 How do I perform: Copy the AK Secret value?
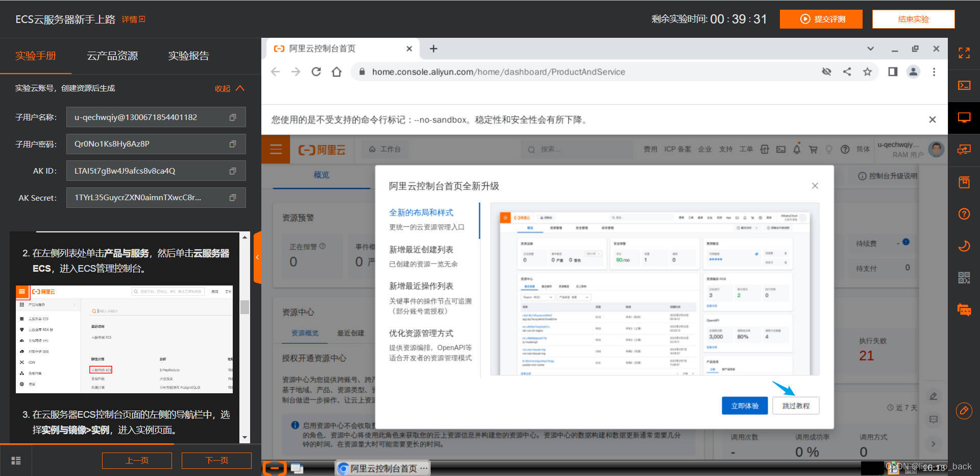click(233, 198)
